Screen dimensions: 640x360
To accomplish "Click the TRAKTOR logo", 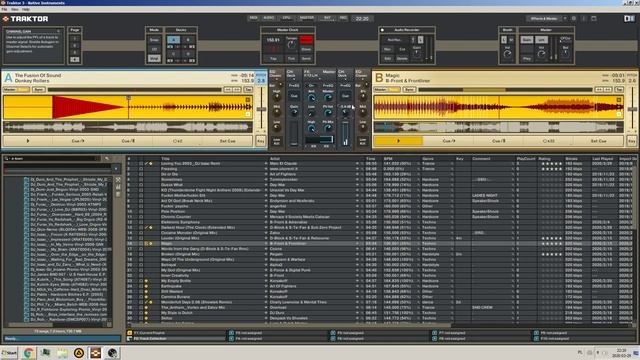I will point(26,19).
